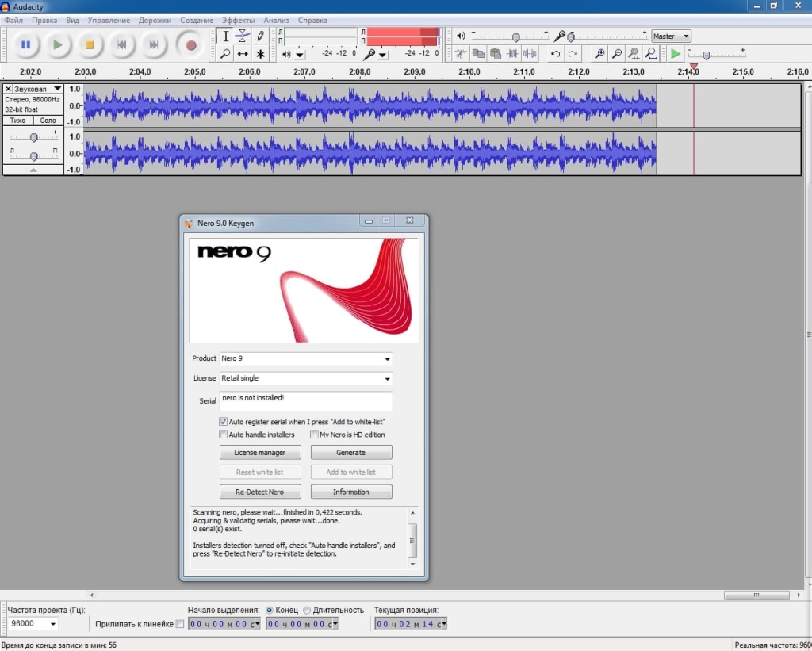
Task: Undo the last action
Action: [555, 53]
